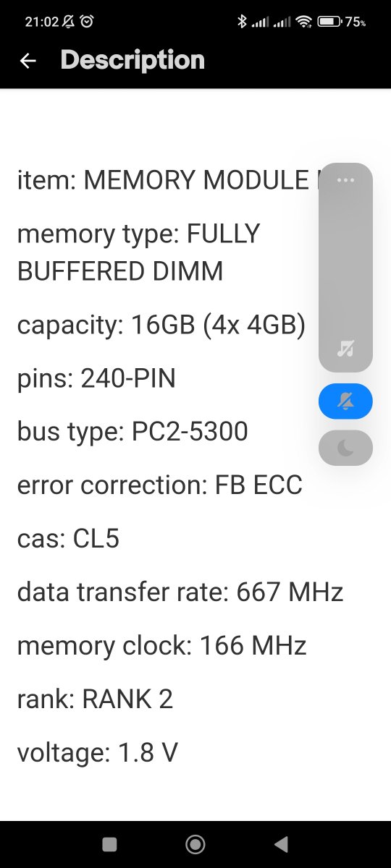391x868 pixels.
Task: Tap the Android recent apps square button
Action: tap(110, 844)
